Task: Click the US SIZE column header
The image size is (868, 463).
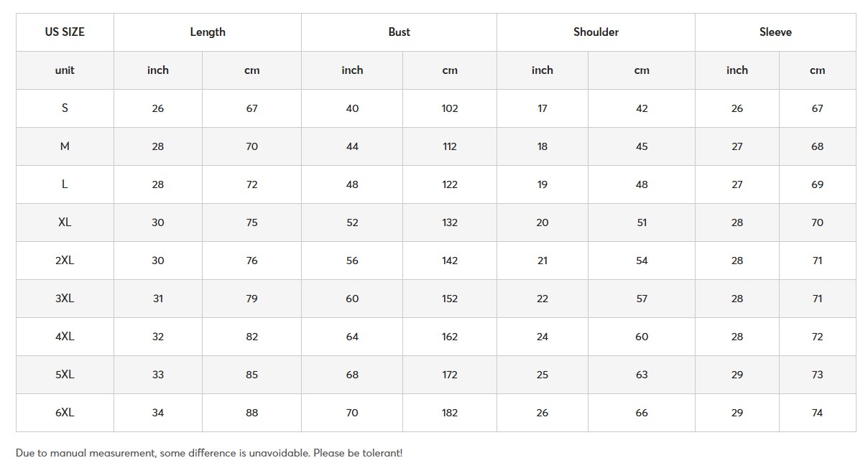Action: 65,32
